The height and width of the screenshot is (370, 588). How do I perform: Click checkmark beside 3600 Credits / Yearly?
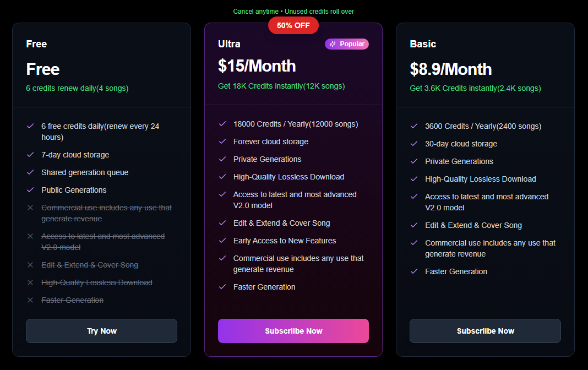(x=414, y=126)
